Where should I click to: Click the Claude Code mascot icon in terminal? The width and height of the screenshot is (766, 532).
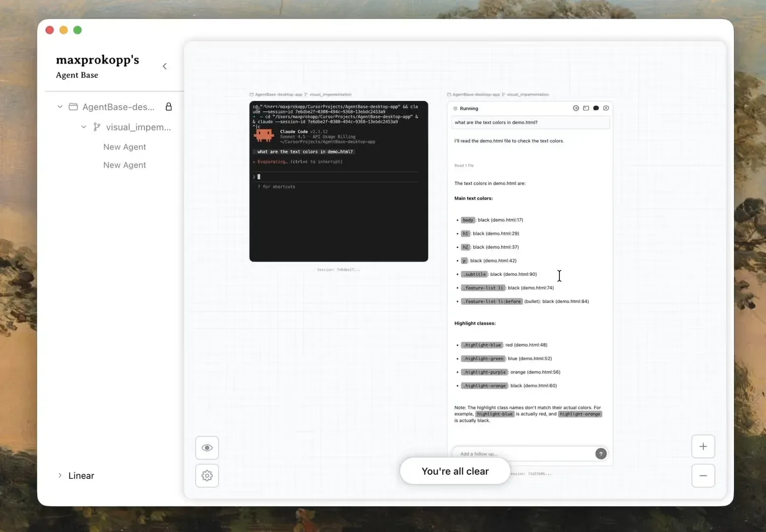click(264, 135)
